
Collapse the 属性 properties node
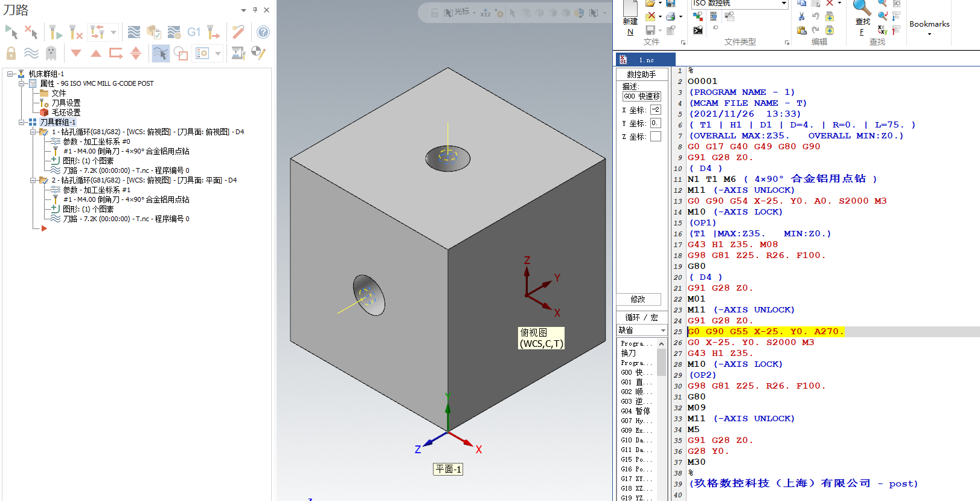click(x=22, y=83)
